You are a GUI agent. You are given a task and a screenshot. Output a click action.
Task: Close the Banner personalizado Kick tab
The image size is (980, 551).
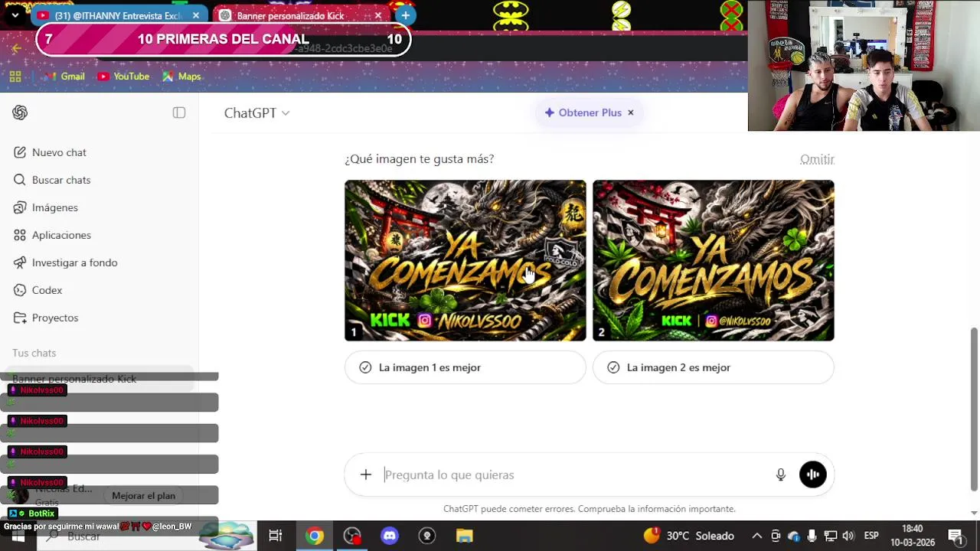tap(377, 15)
